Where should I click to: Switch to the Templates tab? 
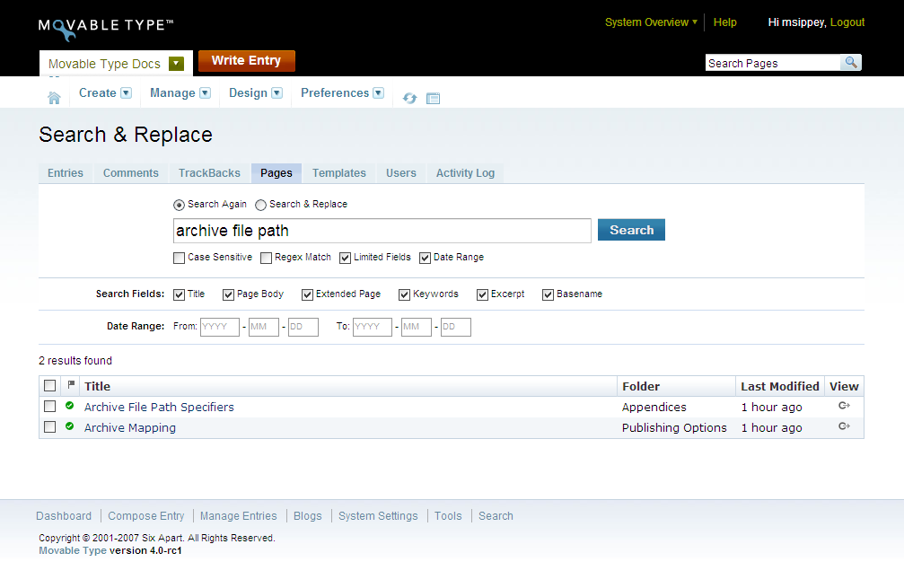338,173
